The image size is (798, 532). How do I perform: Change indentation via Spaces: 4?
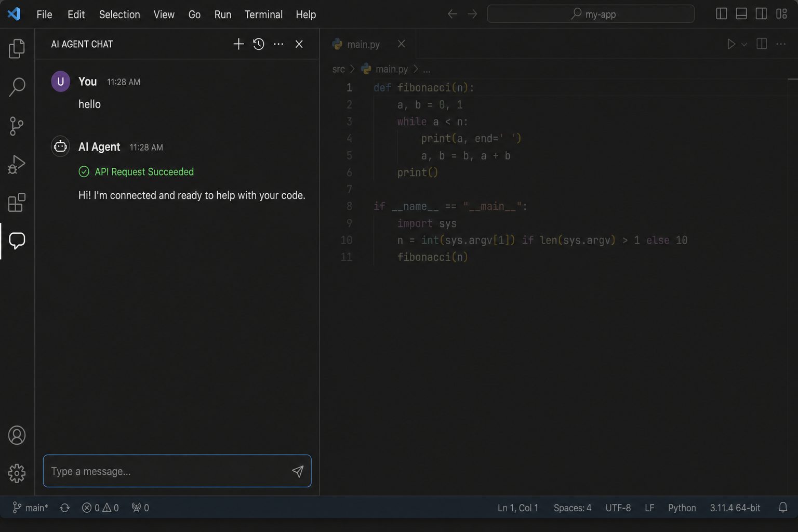572,508
